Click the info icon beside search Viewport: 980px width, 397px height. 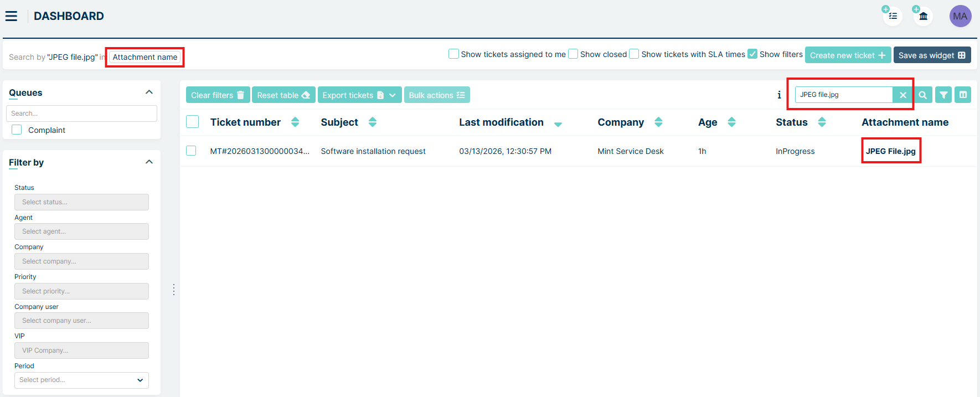779,95
